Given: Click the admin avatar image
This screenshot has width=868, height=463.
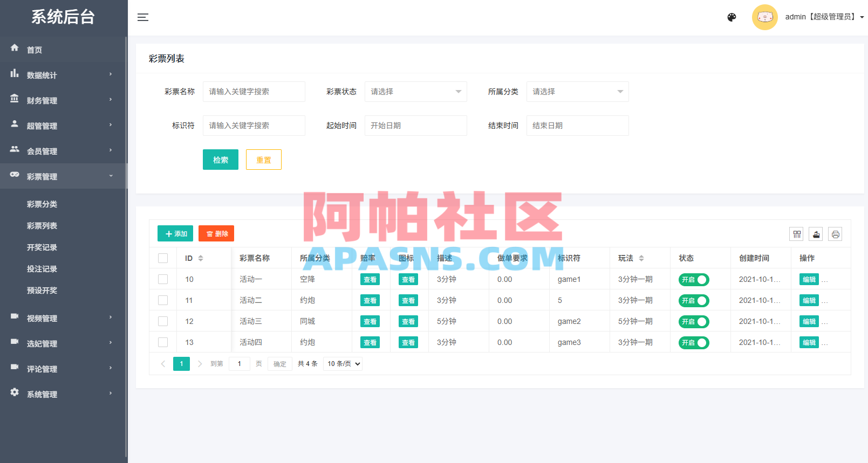Looking at the screenshot, I should pyautogui.click(x=765, y=17).
